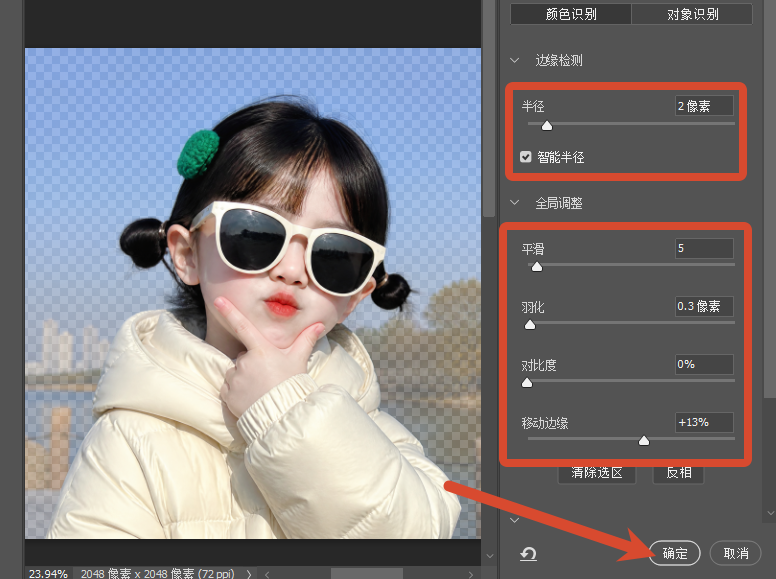The image size is (776, 579).
Task: Click the horizontal scrollbar left arrow
Action: click(267, 575)
